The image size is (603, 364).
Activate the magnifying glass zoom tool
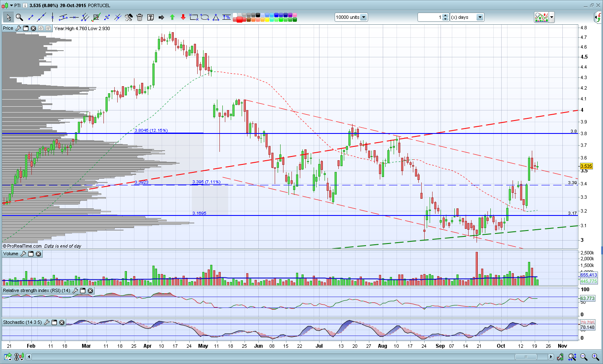tap(19, 17)
